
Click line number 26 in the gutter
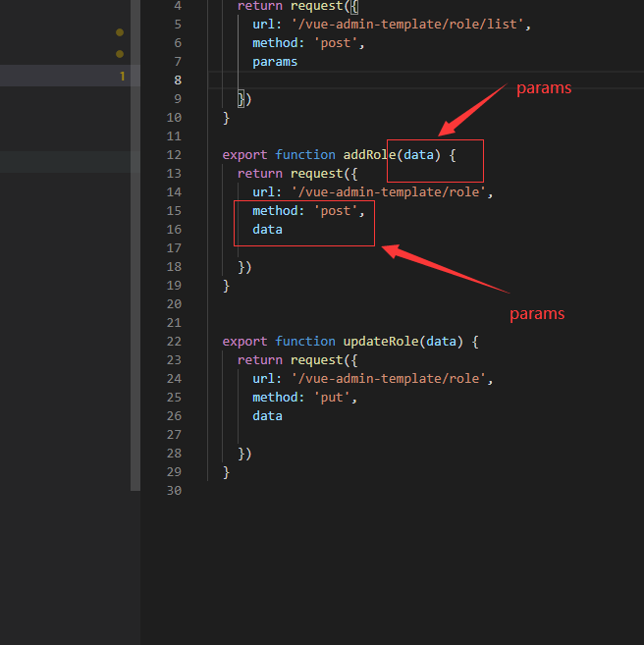[174, 416]
